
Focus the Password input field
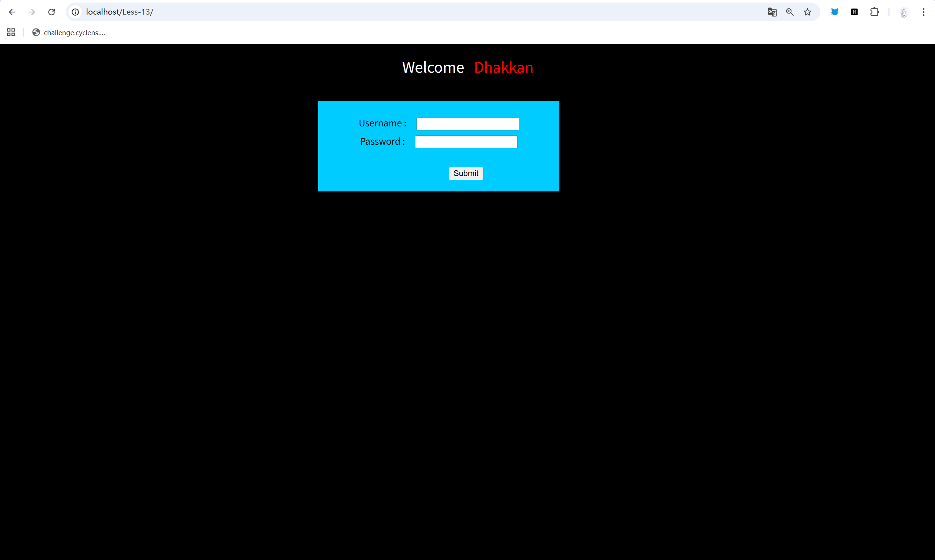point(466,142)
